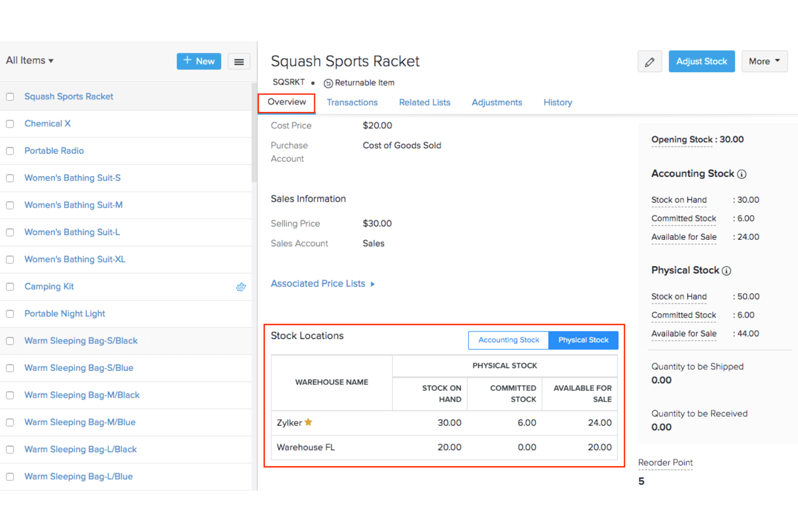
Task: Click the Adjust Stock button
Action: click(701, 61)
